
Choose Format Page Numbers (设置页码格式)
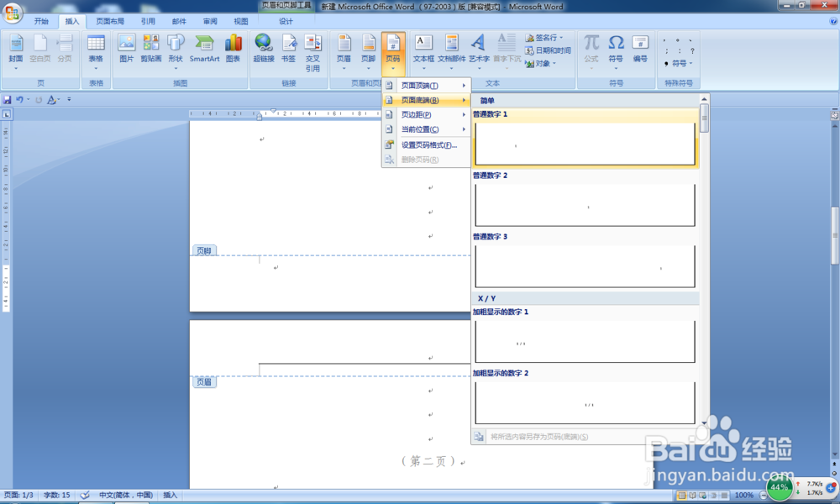pos(427,145)
